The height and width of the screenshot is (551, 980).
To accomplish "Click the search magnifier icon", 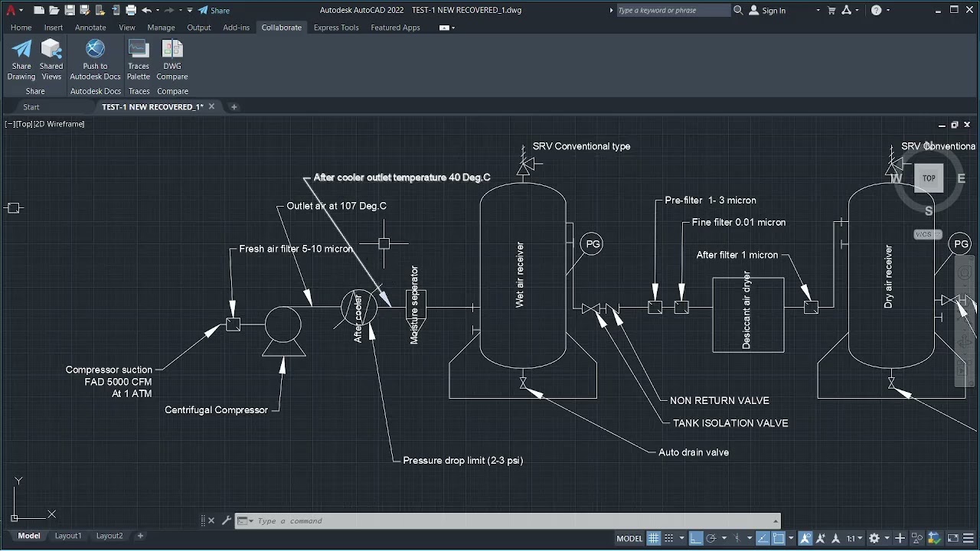I will 738,10.
